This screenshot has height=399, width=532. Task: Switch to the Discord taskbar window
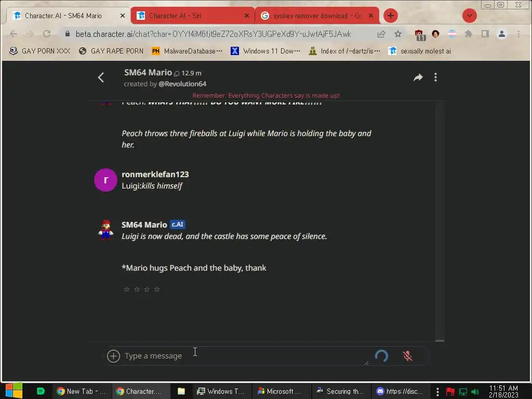(x=401, y=391)
